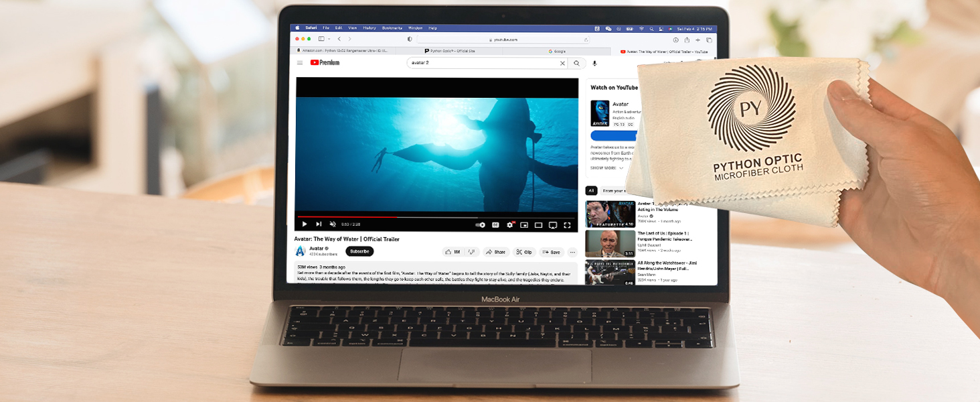This screenshot has width=980, height=402.
Task: Unmute the video volume icon
Action: (x=333, y=224)
